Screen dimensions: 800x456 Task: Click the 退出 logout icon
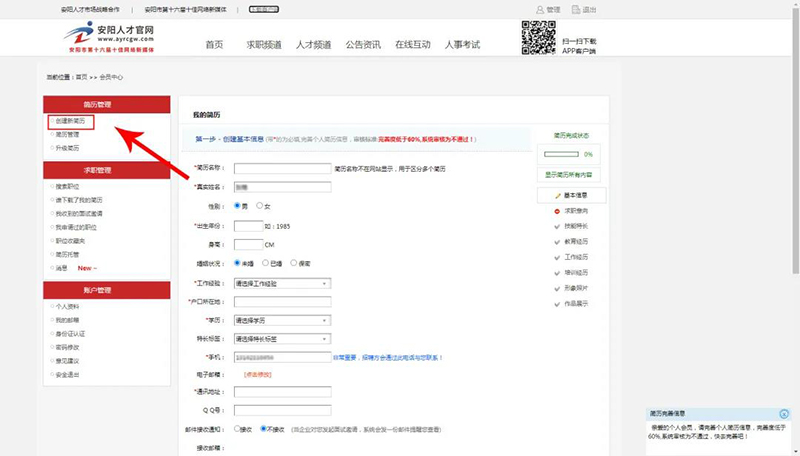coord(576,9)
